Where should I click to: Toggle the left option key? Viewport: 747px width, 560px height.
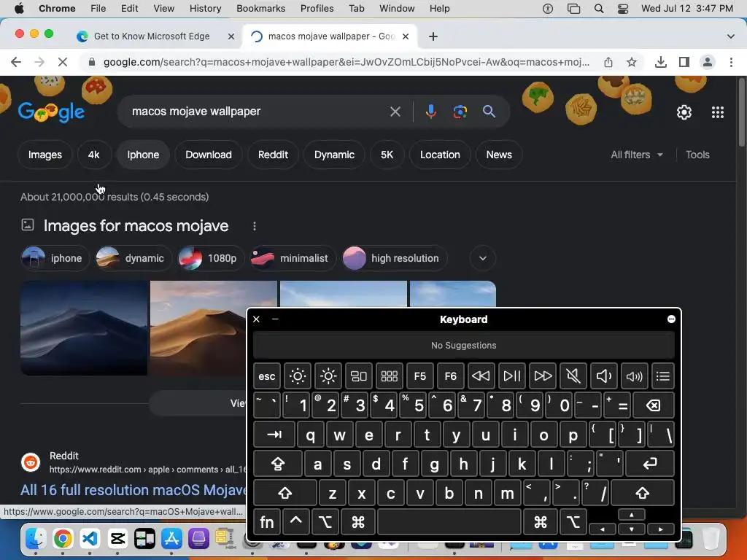325,522
